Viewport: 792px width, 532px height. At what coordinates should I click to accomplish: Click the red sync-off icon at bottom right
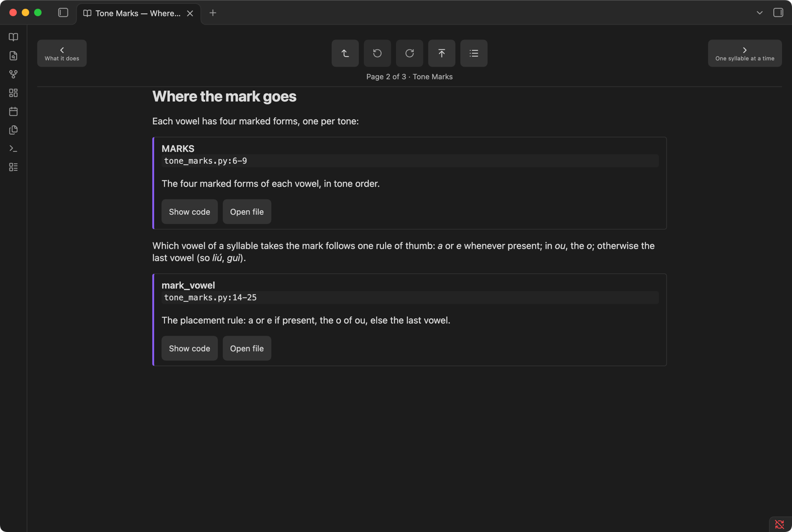point(780,524)
